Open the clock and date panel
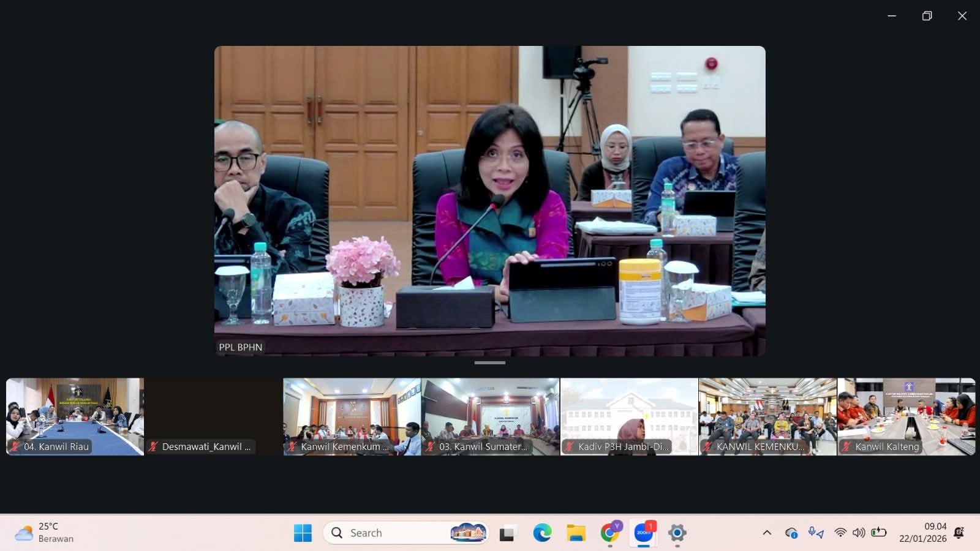The height and width of the screenshot is (551, 980). tap(922, 533)
